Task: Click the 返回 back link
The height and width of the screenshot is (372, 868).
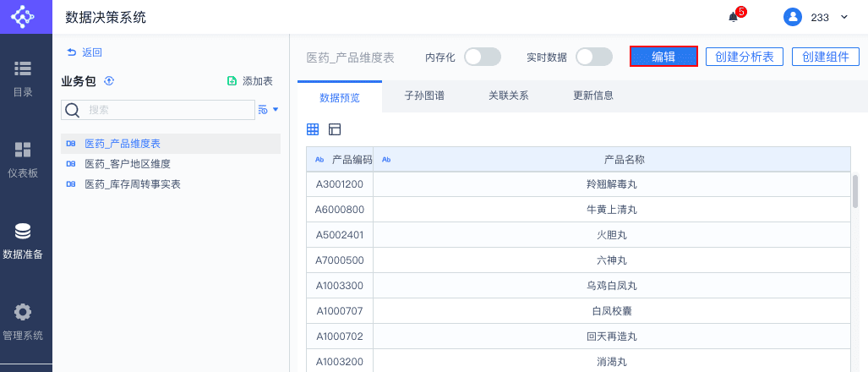Action: [85, 52]
